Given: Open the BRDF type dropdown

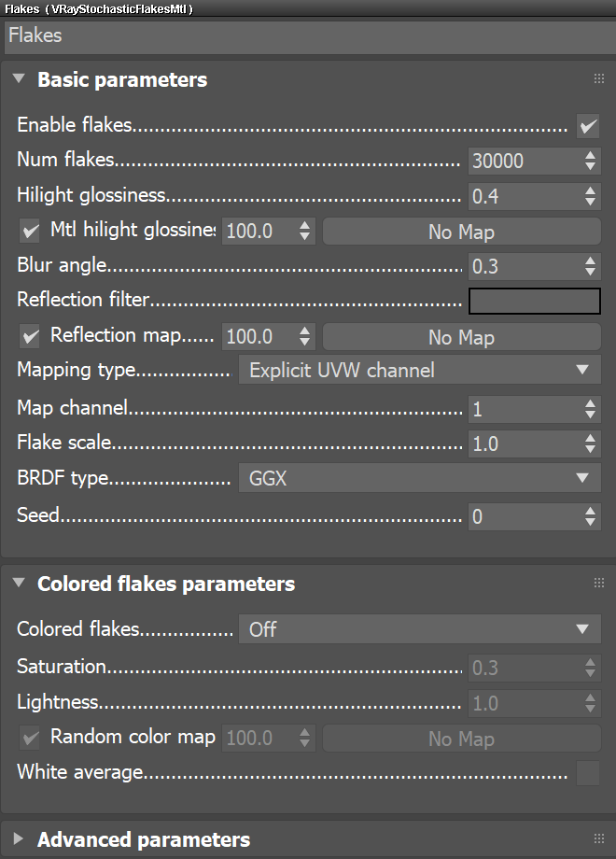Looking at the screenshot, I should click(419, 477).
